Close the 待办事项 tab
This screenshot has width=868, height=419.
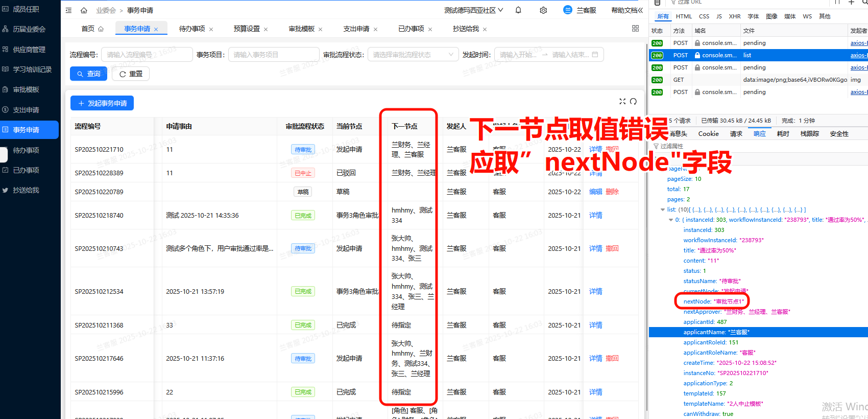point(211,29)
